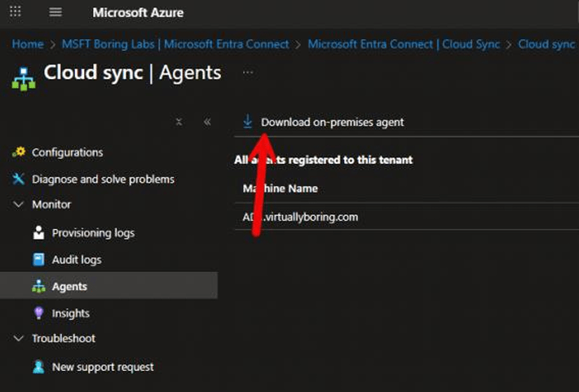The height and width of the screenshot is (392, 579).
Task: Collapse the Monitor section chevron
Action: click(19, 204)
